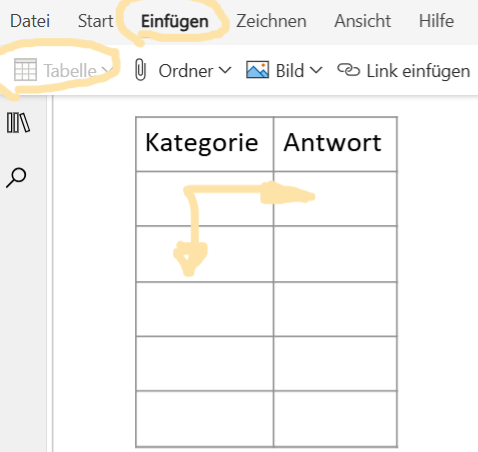Image resolution: width=478 pixels, height=452 pixels.
Task: Switch to the Zeichnen tab
Action: coord(271,21)
